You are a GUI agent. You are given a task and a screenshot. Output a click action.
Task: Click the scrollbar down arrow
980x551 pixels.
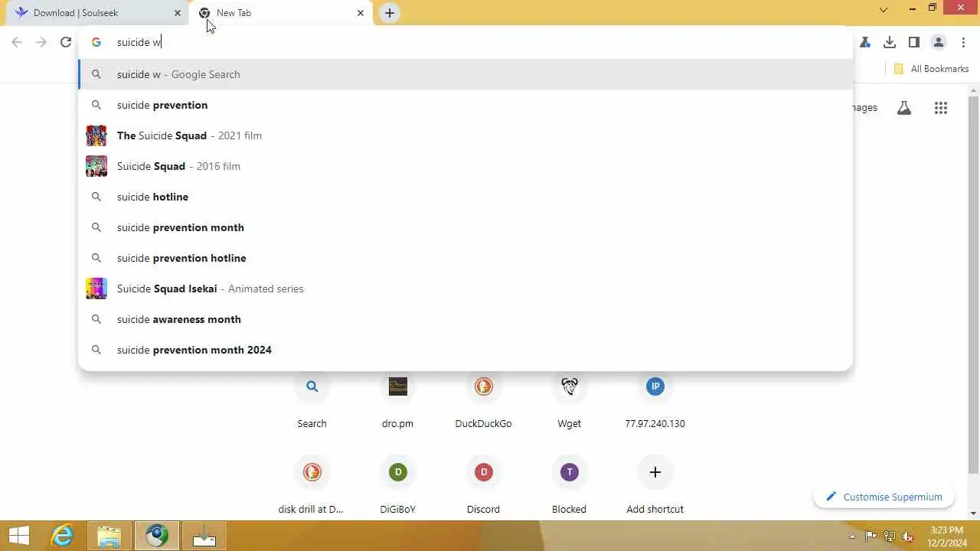point(974,514)
